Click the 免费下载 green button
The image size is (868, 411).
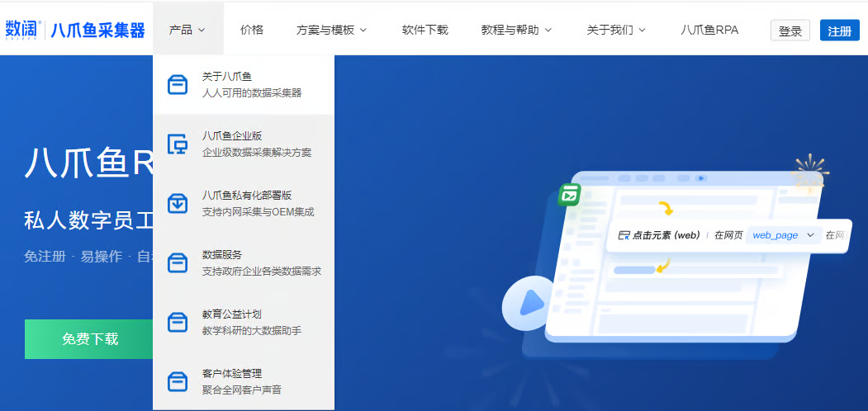click(90, 339)
